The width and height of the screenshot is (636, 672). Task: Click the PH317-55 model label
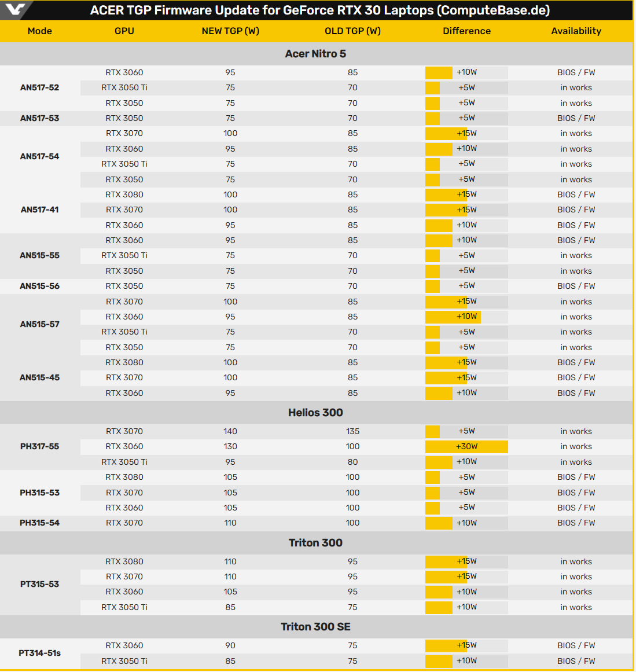(x=39, y=447)
